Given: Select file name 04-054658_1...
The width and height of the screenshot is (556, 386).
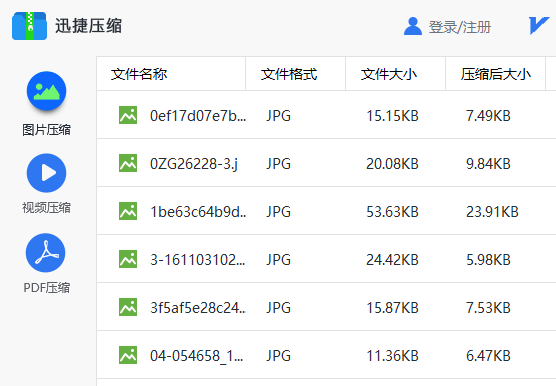Looking at the screenshot, I should pyautogui.click(x=196, y=356).
